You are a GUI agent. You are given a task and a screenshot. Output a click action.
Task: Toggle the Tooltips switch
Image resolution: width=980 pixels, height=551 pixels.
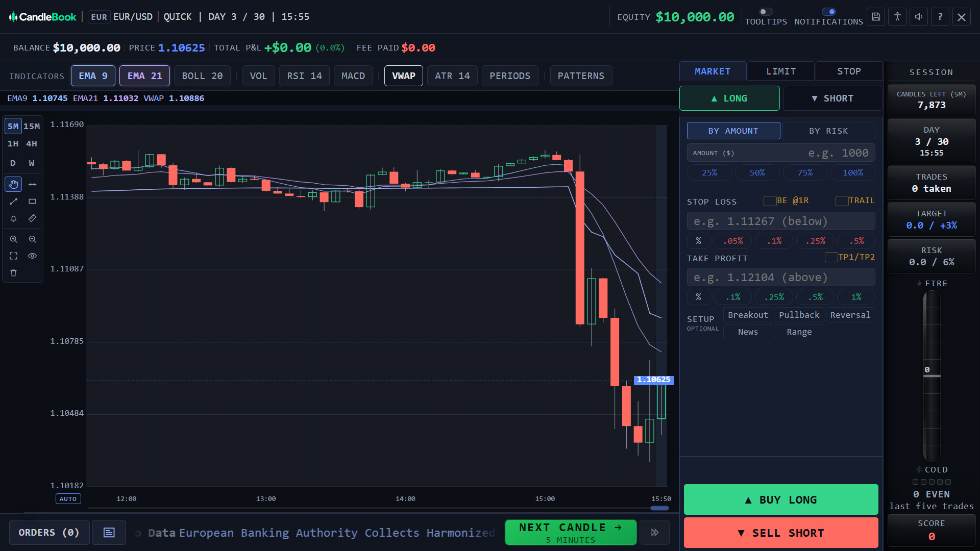pyautogui.click(x=766, y=12)
